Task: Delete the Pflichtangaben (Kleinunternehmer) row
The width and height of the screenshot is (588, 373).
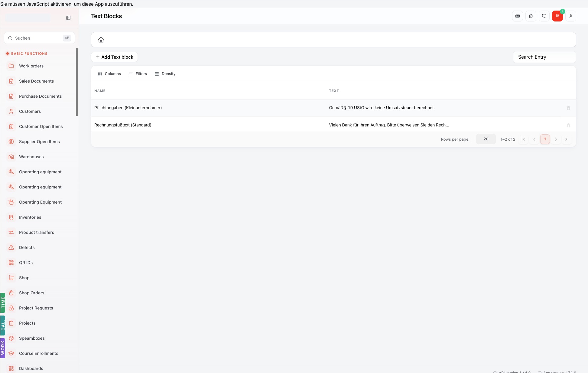Action: click(x=568, y=108)
